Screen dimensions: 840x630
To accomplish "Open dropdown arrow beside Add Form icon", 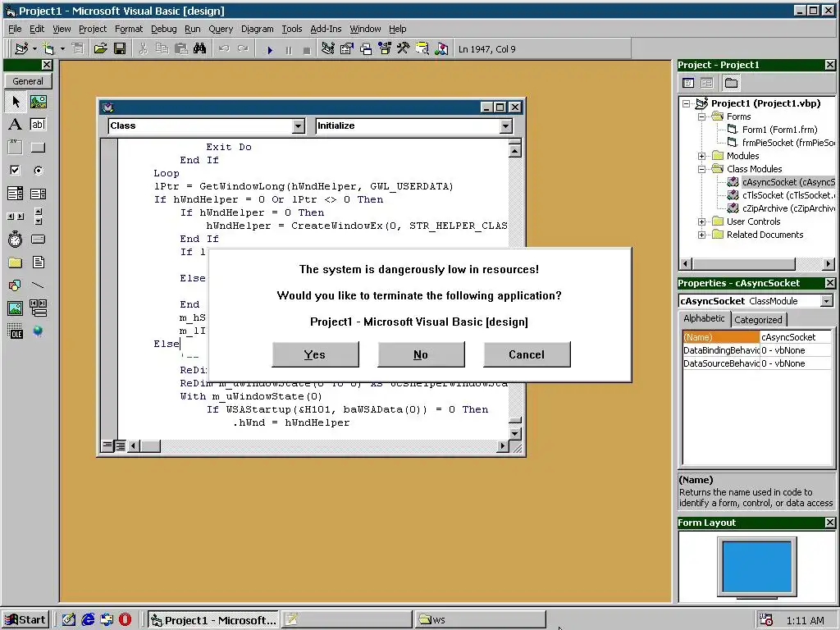I will [x=62, y=48].
